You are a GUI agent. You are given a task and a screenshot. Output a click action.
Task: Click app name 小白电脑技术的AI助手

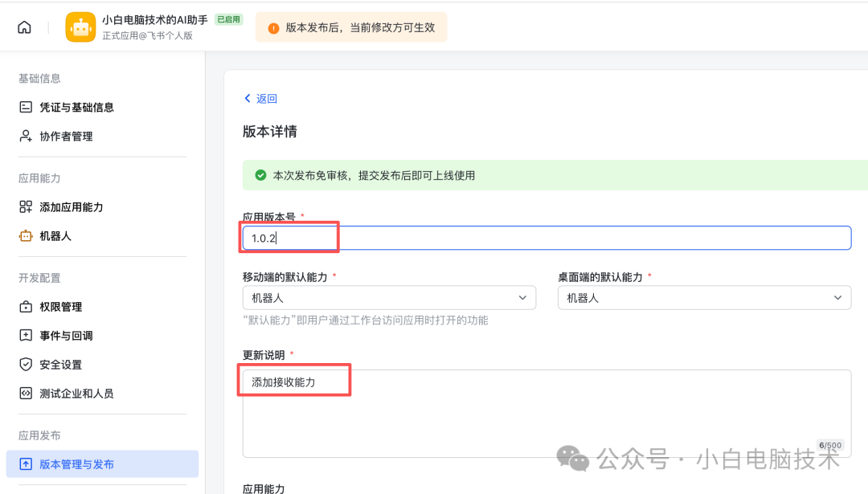click(155, 20)
